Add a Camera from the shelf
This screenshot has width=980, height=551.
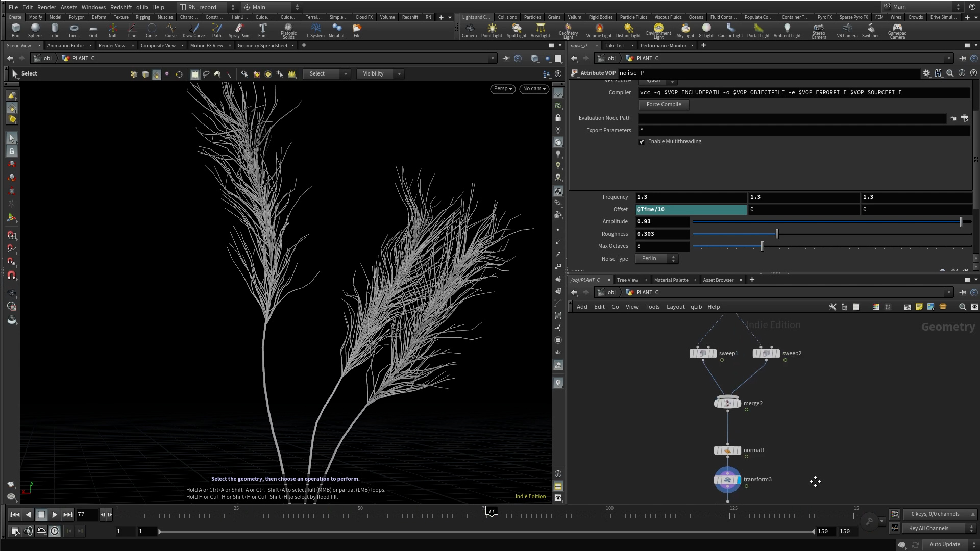point(469,30)
